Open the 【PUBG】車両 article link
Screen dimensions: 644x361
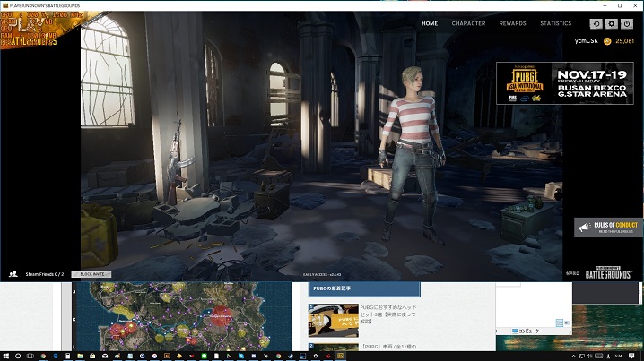tap(389, 347)
